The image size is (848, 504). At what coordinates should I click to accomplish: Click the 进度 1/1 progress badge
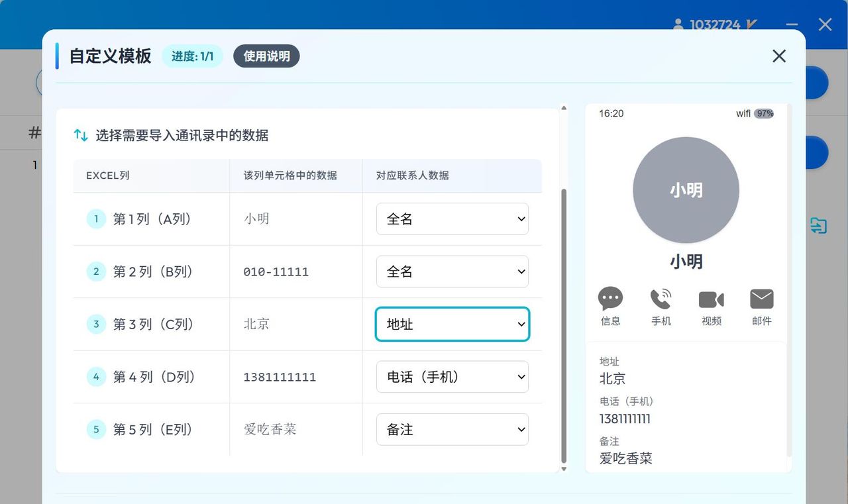(192, 56)
